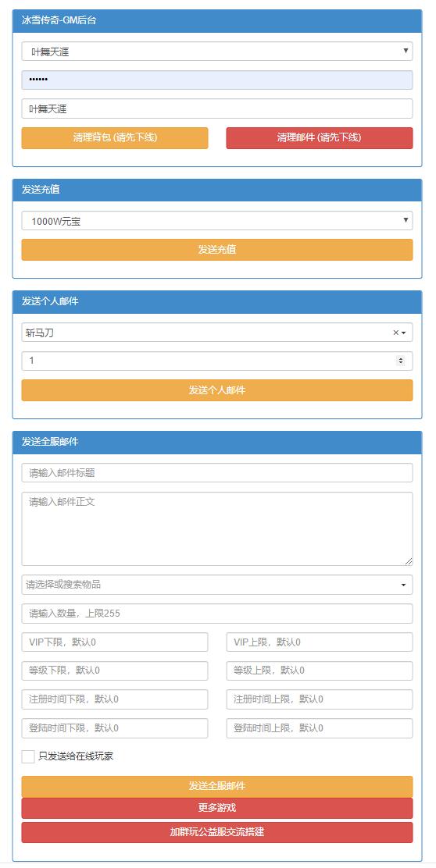The width and height of the screenshot is (436, 868).
Task: Click the 等级上限 input field
Action: [x=319, y=671]
